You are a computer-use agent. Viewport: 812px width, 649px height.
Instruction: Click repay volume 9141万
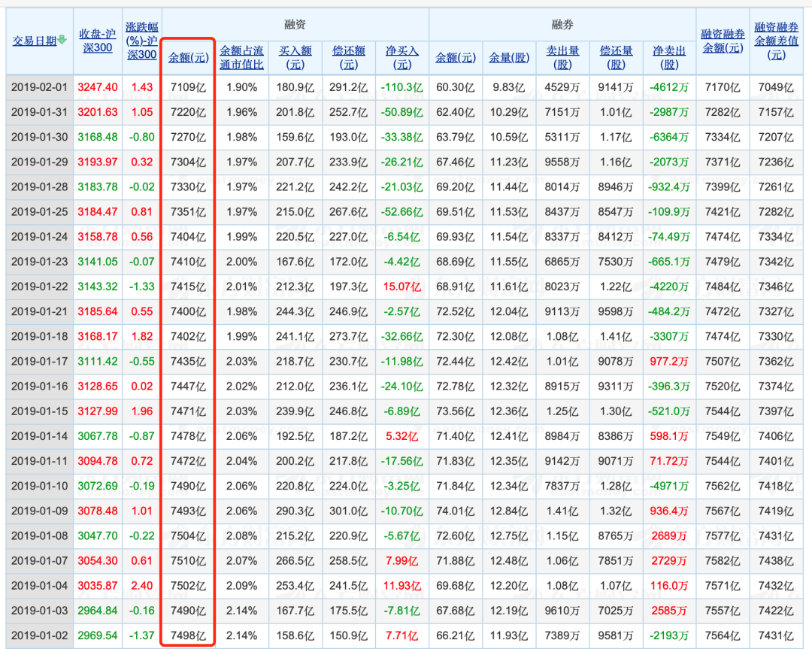point(616,87)
